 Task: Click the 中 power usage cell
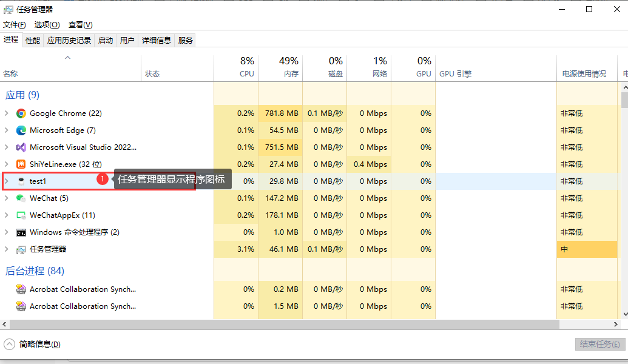[587, 249]
